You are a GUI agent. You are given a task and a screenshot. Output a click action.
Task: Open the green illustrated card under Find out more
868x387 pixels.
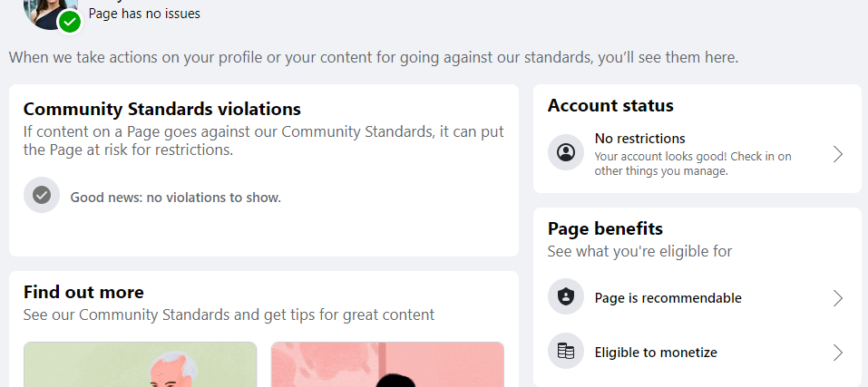(140, 364)
